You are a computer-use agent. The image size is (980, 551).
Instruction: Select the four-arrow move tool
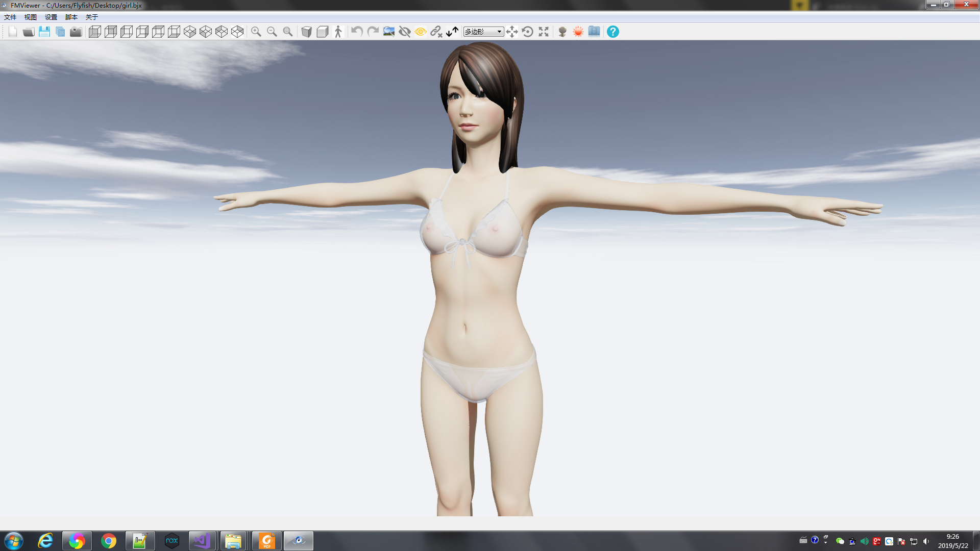[x=512, y=32]
